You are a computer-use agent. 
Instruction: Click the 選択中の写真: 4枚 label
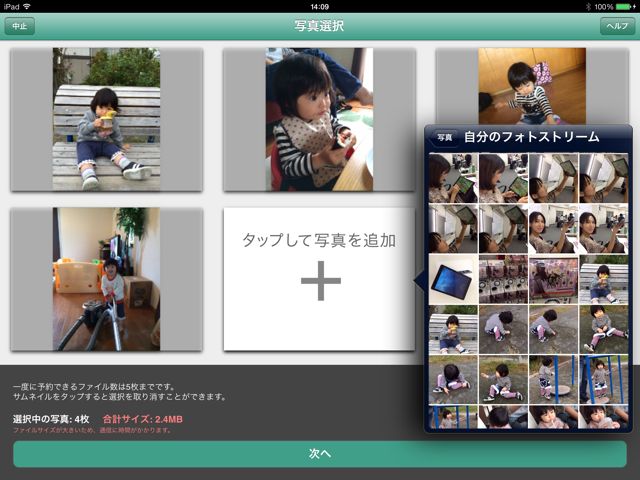pyautogui.click(x=51, y=419)
